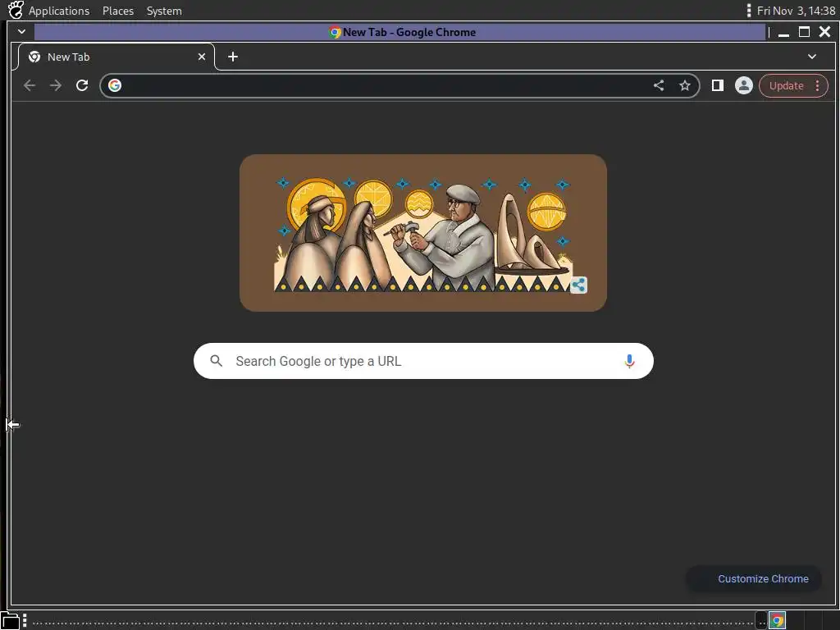
Task: Start voice search with microphone
Action: (x=629, y=361)
